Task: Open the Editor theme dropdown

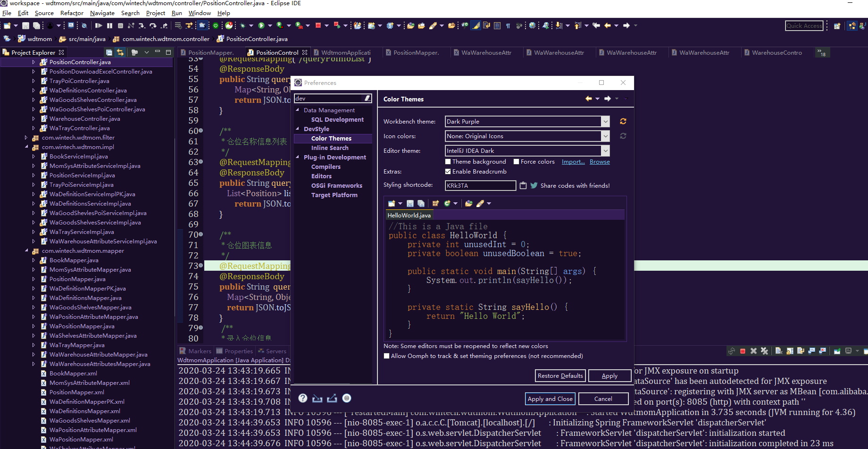Action: (605, 150)
